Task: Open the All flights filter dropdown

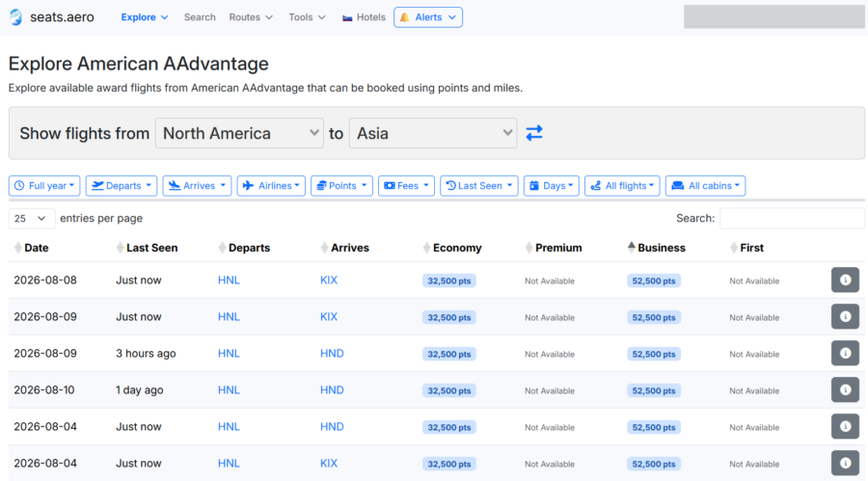Action: (622, 186)
